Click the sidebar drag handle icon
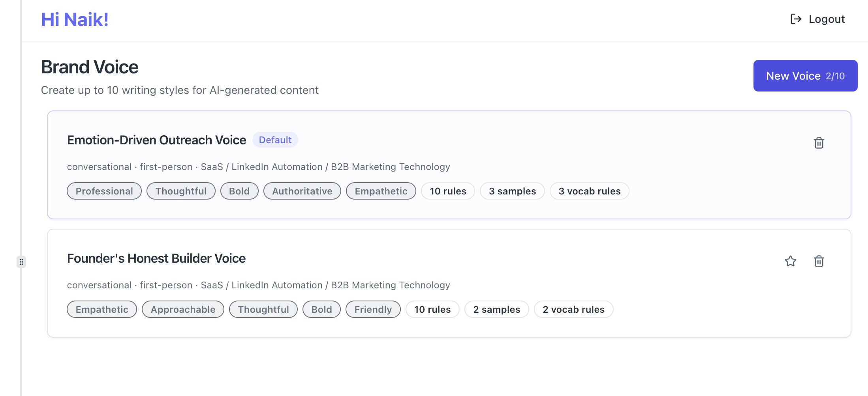This screenshot has width=868, height=396. coord(21,262)
